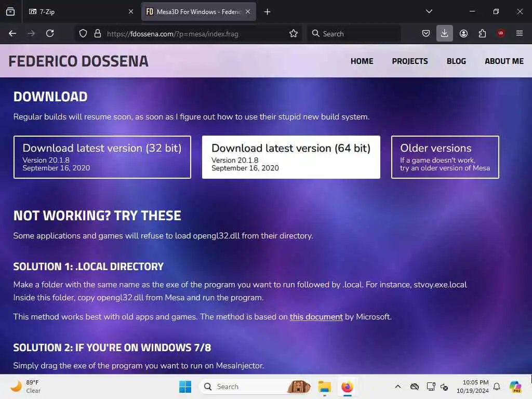532x399 pixels.
Task: Open File Explorer from the taskbar
Action: pyautogui.click(x=324, y=387)
